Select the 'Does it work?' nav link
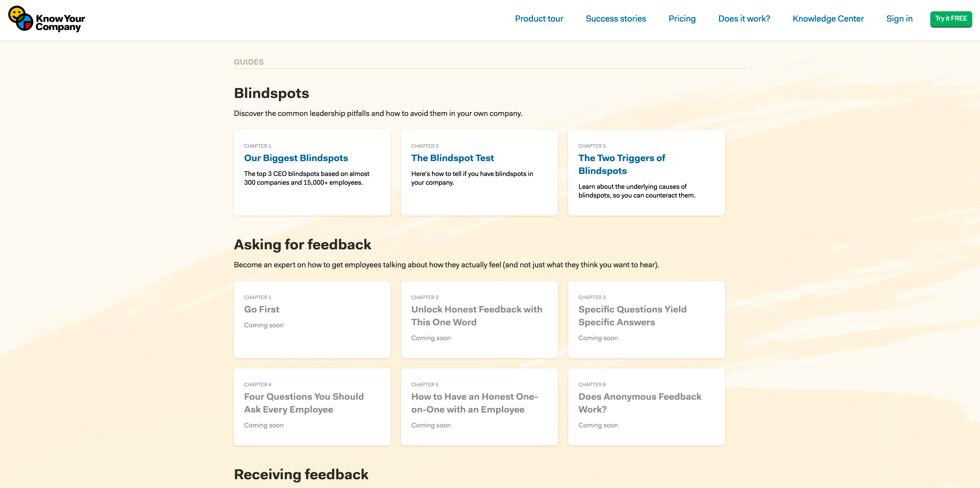Viewport: 980px width, 488px height. pos(744,19)
